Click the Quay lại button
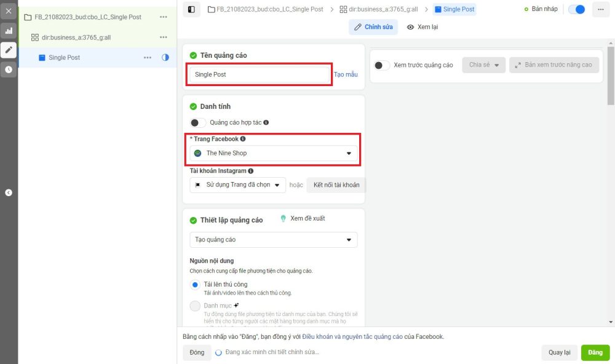The image size is (615, 364). (559, 352)
